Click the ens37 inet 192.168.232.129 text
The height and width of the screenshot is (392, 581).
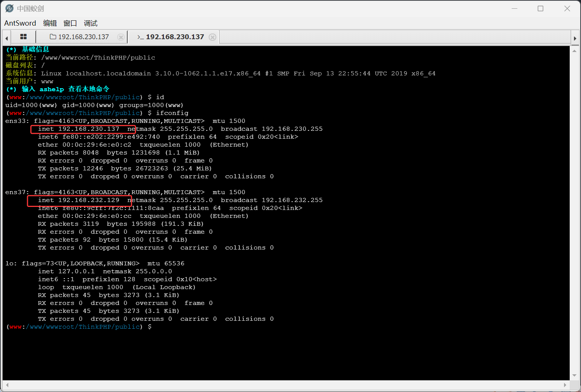pos(78,200)
